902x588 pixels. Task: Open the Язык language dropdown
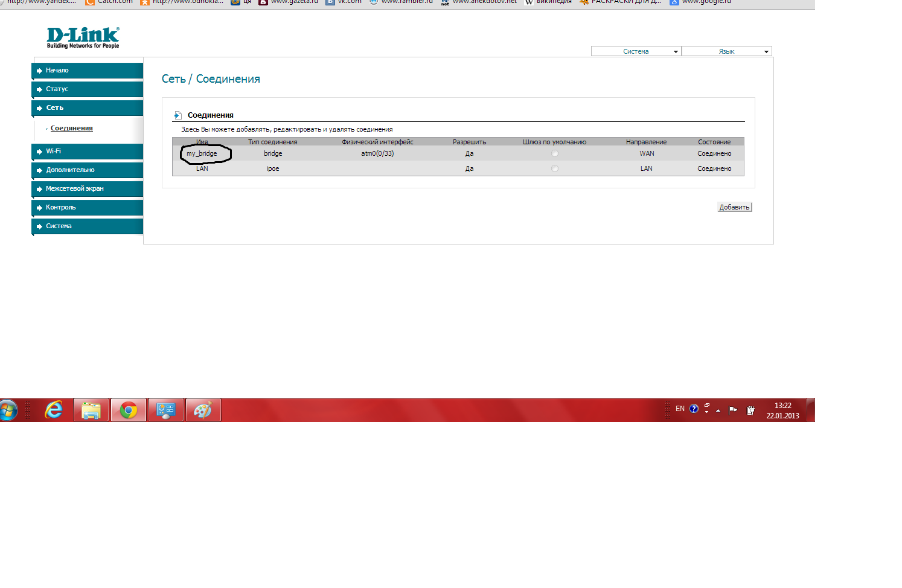(727, 51)
